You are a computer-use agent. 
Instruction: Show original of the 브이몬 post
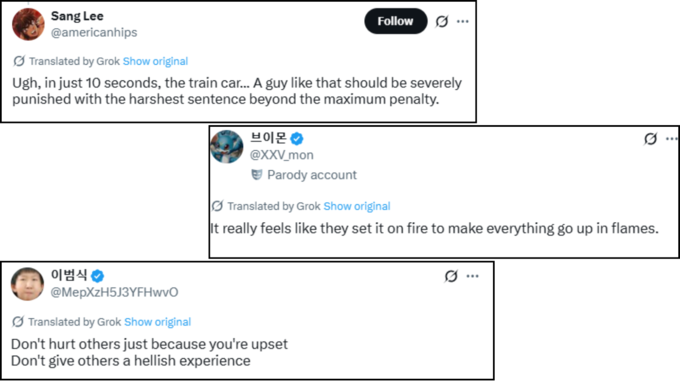pyautogui.click(x=357, y=206)
